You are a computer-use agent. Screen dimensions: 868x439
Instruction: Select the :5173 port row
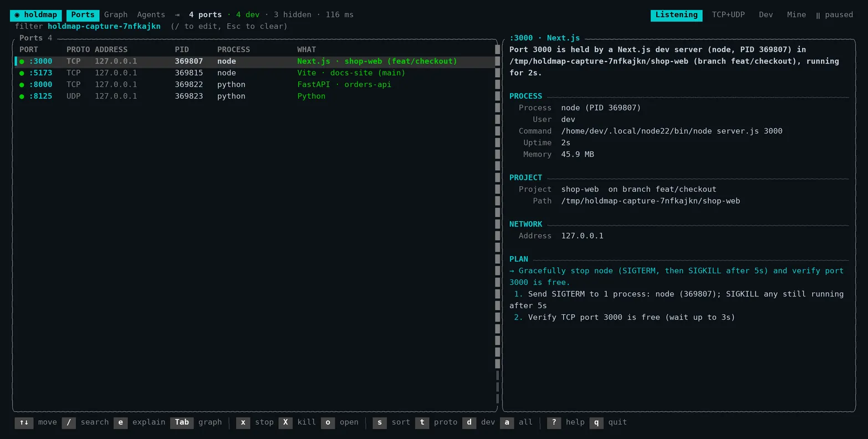coord(255,73)
